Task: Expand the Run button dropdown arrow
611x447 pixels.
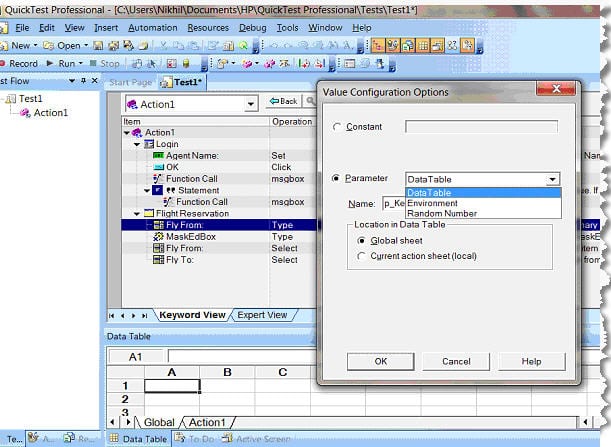Action: [81, 63]
